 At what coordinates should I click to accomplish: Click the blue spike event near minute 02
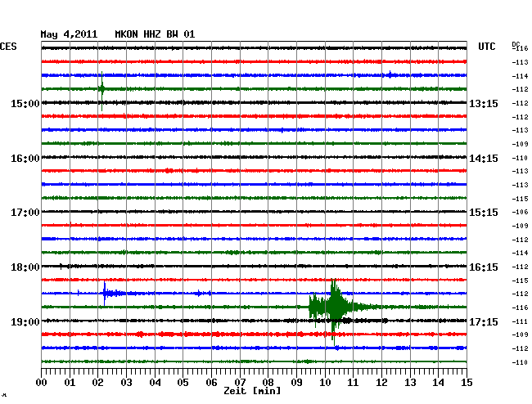click(x=105, y=293)
